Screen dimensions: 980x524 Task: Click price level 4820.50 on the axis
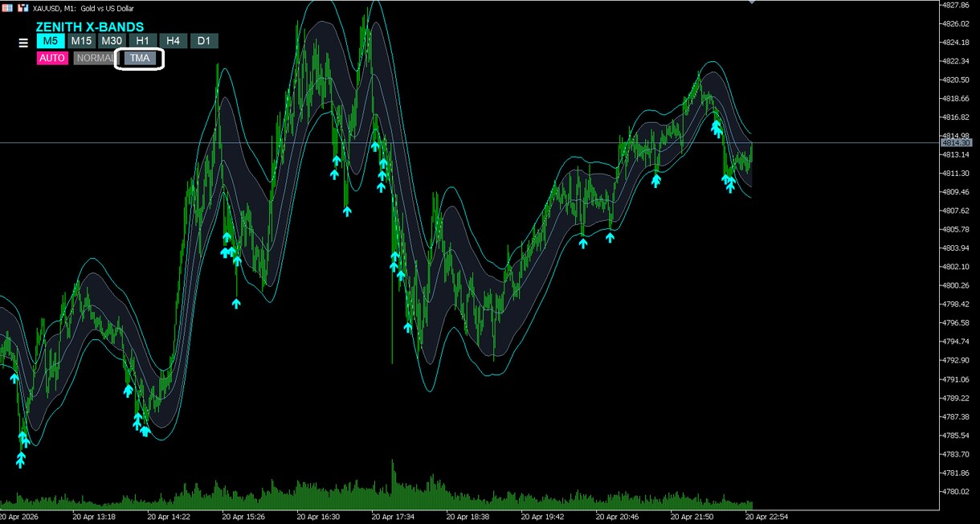click(x=957, y=80)
